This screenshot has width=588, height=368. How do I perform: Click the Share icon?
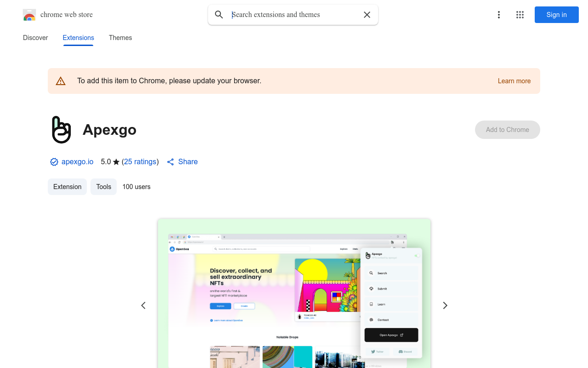pyautogui.click(x=170, y=162)
